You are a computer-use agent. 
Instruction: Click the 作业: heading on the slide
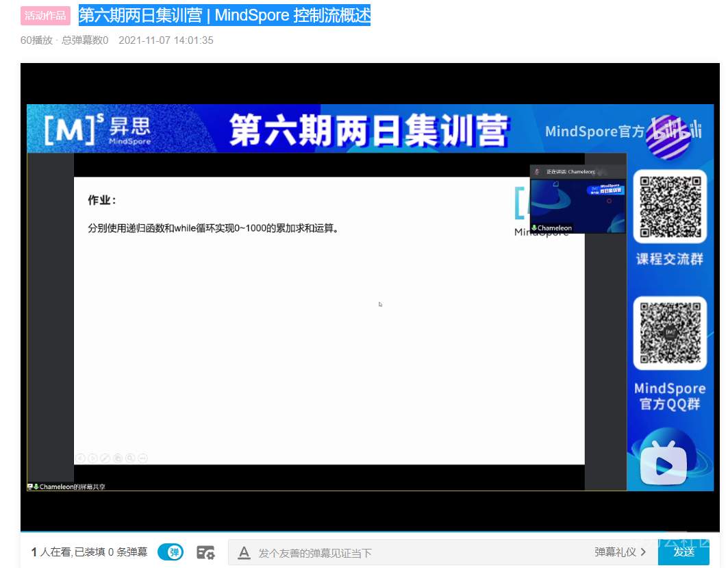pos(101,200)
